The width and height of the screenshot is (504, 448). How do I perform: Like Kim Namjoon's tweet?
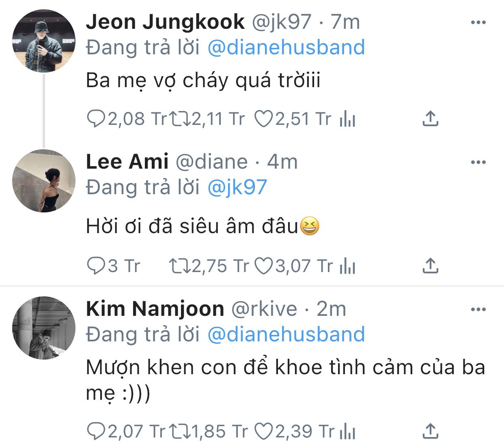click(263, 431)
